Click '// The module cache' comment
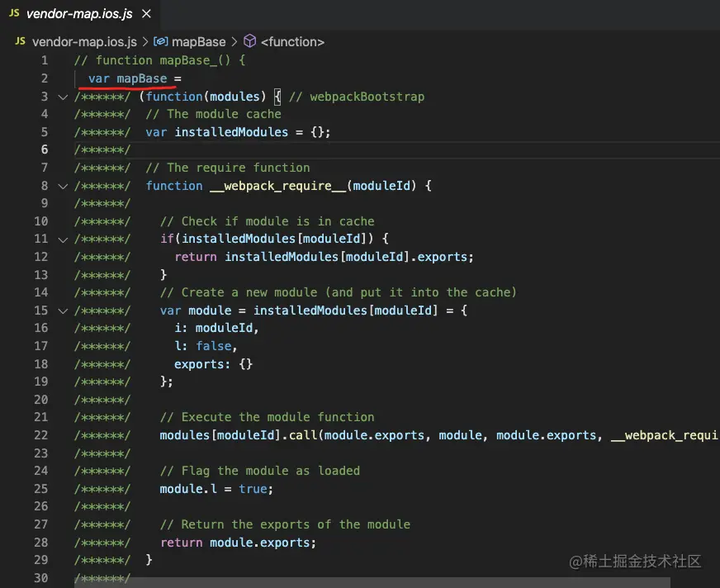Screen dimensions: 720x588 coord(214,114)
